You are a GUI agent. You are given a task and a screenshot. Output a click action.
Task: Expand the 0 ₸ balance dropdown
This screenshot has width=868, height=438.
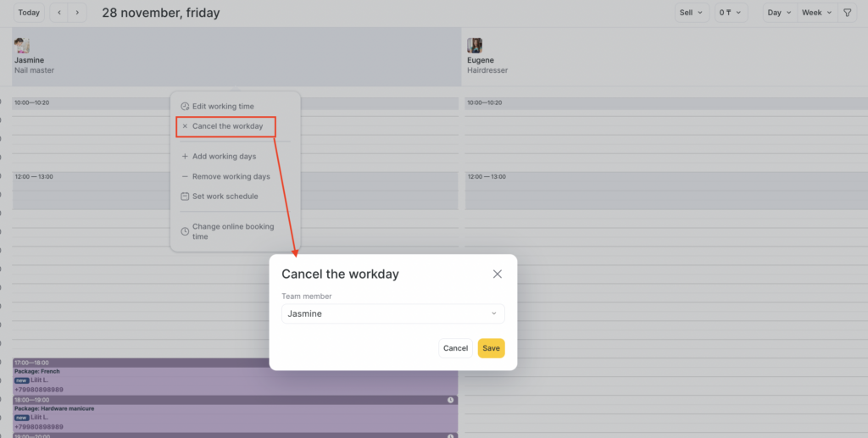[x=730, y=13]
